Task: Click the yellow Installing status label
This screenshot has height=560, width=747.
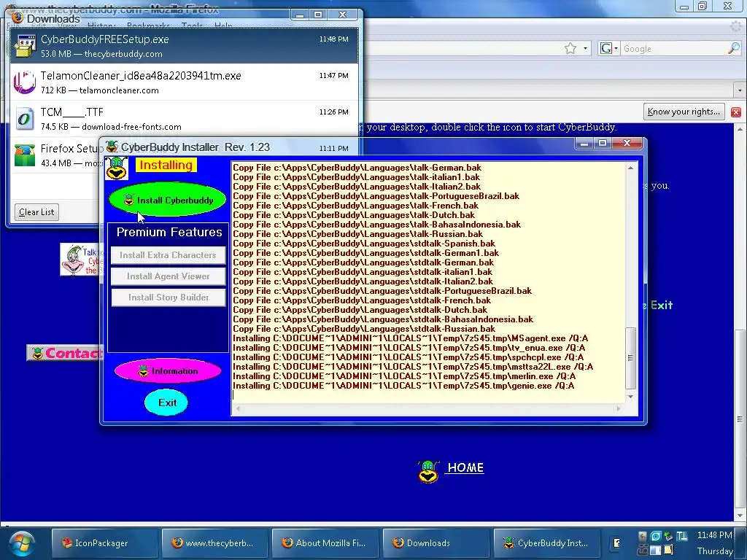Action: [x=166, y=166]
